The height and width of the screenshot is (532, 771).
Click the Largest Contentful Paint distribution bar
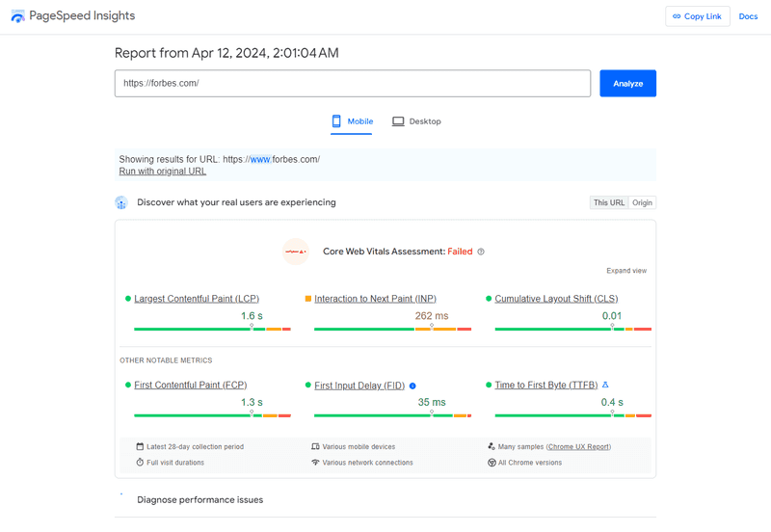212,329
